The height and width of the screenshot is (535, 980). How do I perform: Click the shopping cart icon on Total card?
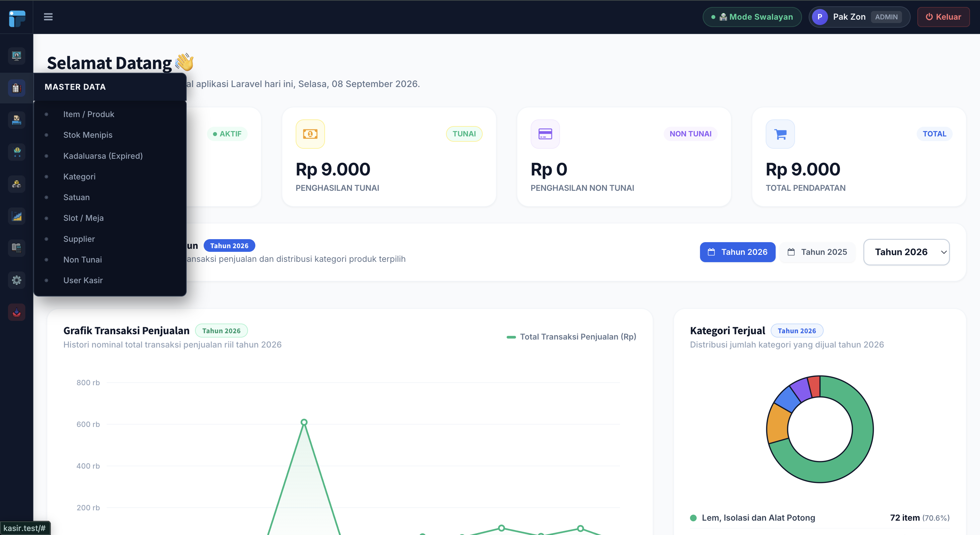point(780,134)
